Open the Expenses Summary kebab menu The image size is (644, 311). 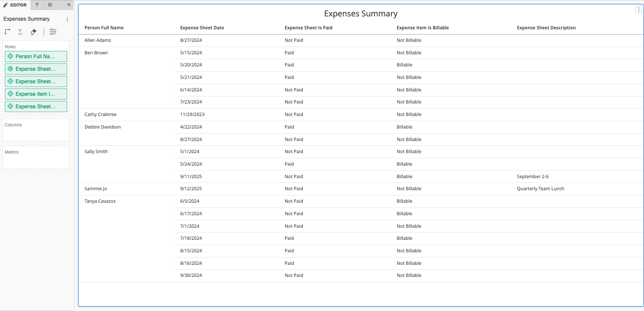pyautogui.click(x=67, y=19)
